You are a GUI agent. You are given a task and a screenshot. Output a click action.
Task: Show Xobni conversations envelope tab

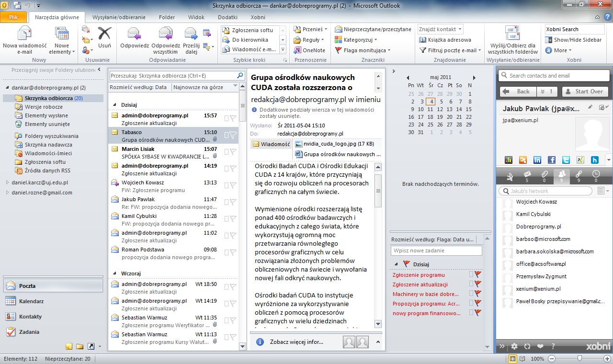click(527, 176)
